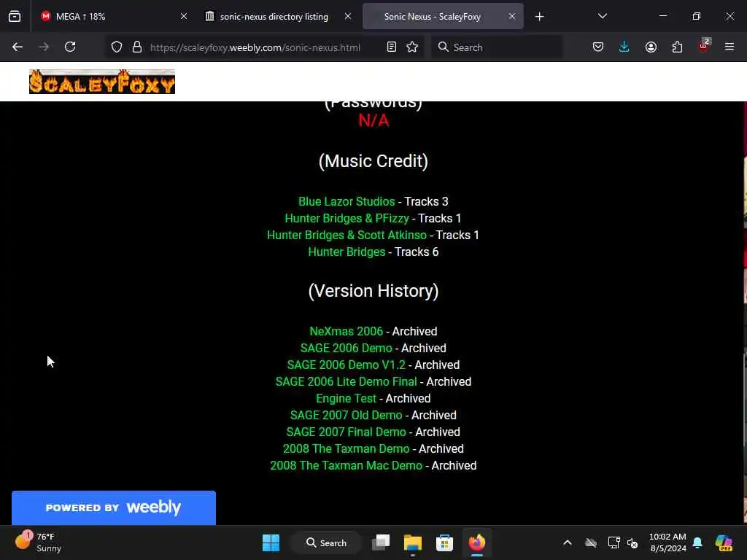Open Hunter Bridges & PFizzy link
This screenshot has height=560, width=747.
click(347, 218)
